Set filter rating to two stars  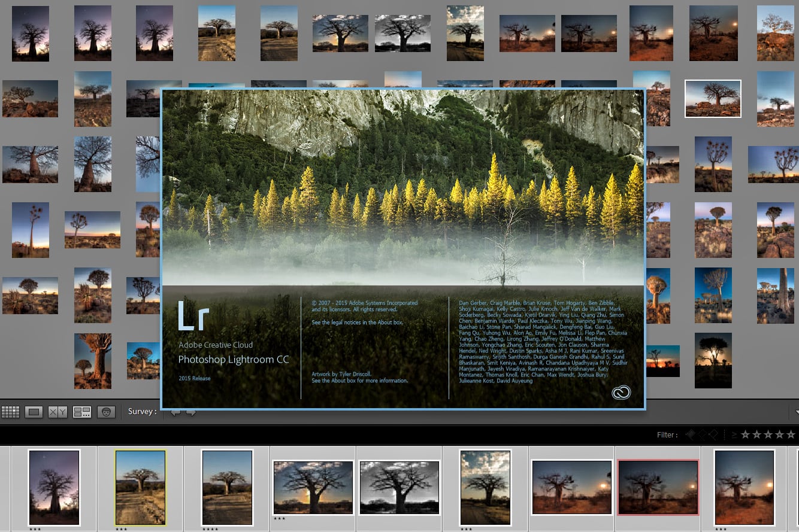coord(756,435)
